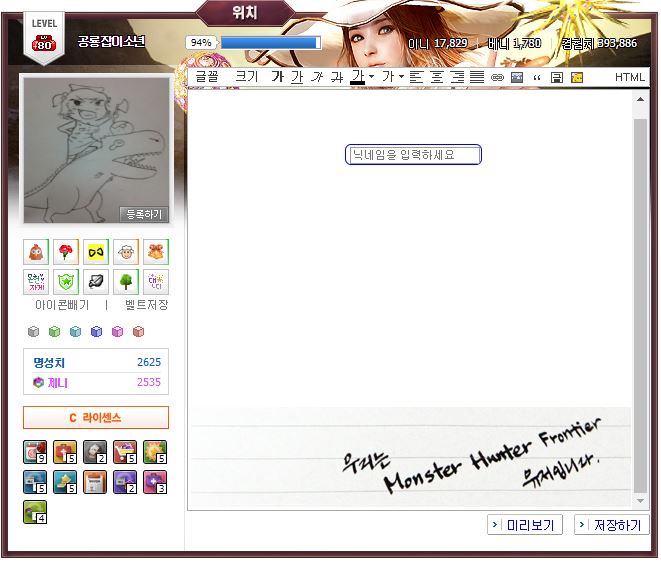Click the 벨트저장 link
661x567 pixels.
point(147,305)
